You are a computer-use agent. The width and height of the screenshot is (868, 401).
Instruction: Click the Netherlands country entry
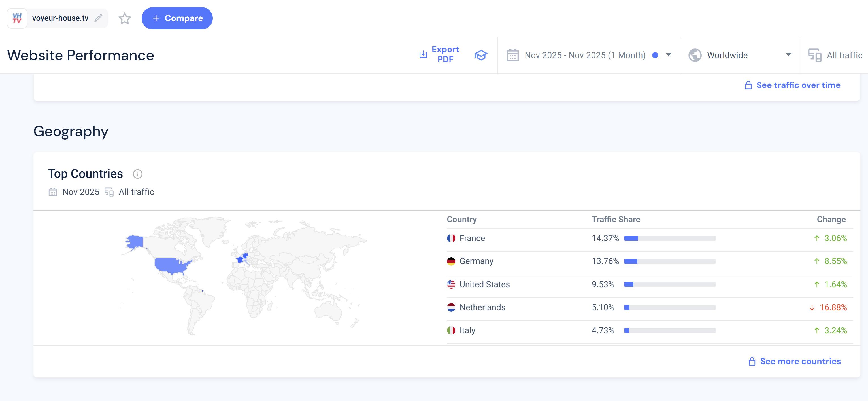tap(482, 307)
